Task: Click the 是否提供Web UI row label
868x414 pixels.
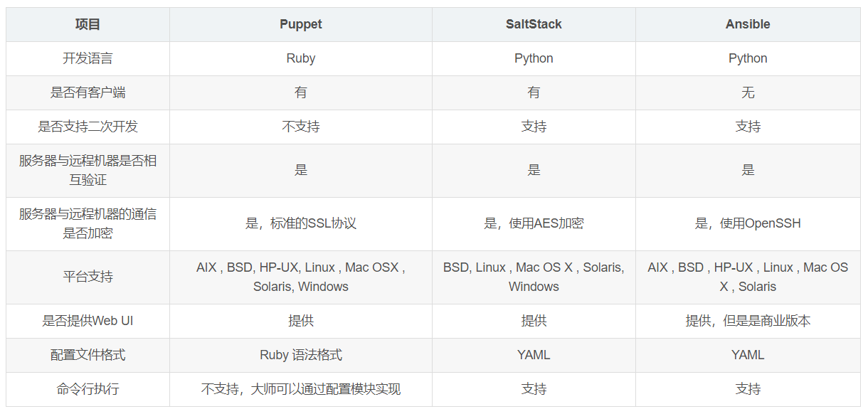Action: (88, 321)
